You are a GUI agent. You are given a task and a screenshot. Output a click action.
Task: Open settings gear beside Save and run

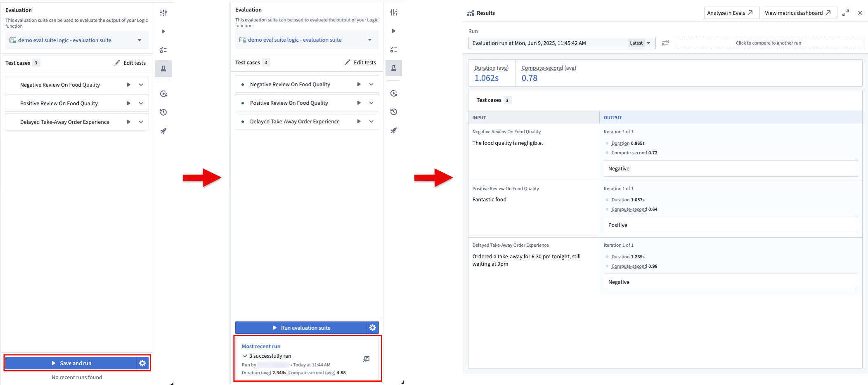(x=142, y=363)
